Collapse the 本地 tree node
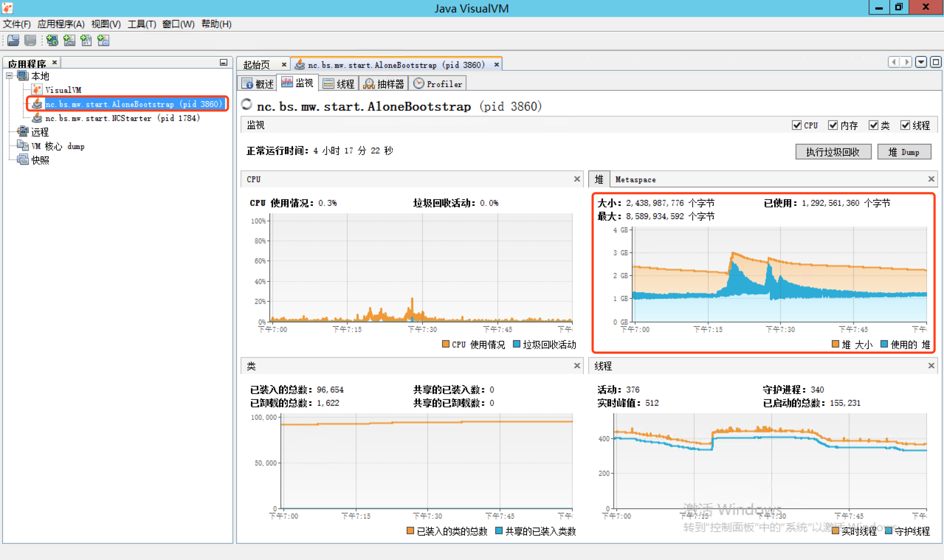Viewport: 944px width, 560px height. point(9,76)
